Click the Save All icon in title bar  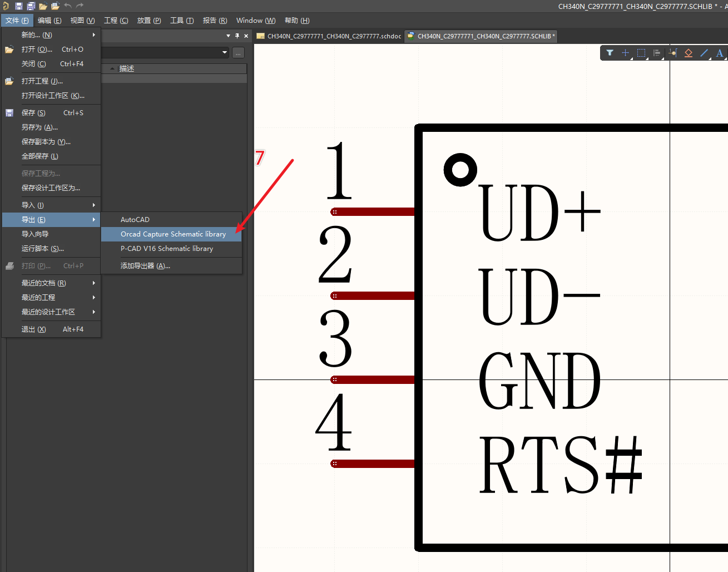click(x=31, y=6)
